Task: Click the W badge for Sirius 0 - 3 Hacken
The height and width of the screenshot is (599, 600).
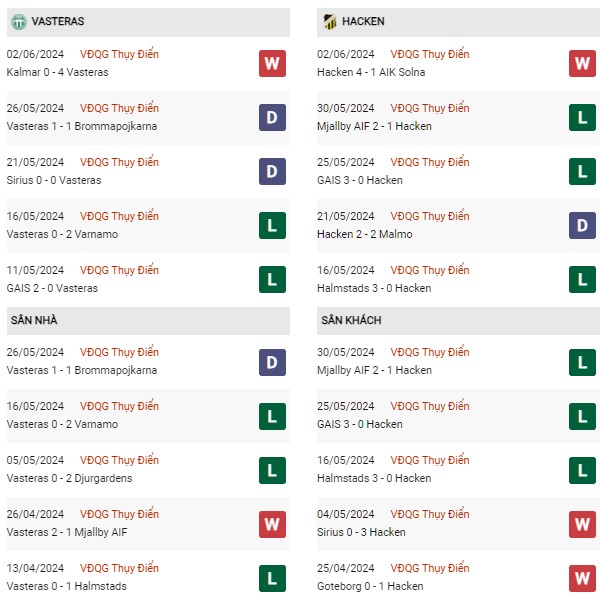Action: coord(582,524)
